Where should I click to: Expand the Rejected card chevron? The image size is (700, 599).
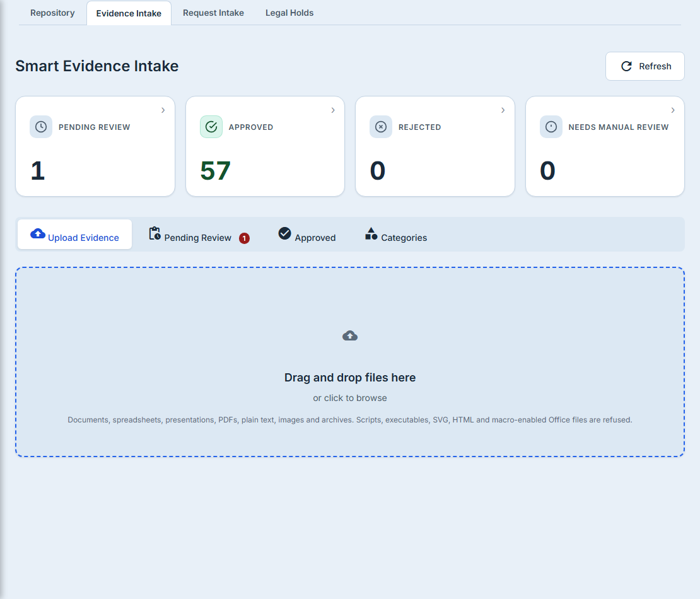503,110
